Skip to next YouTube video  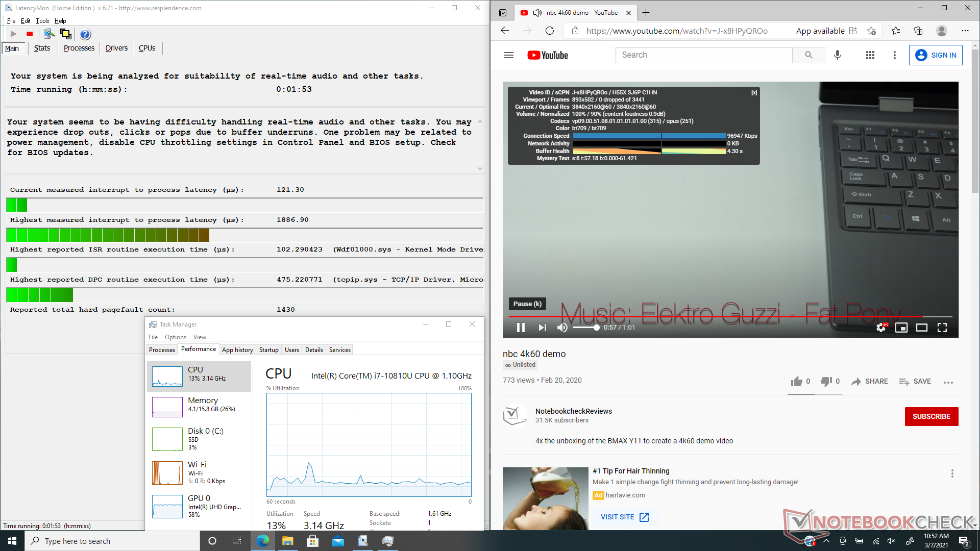pos(542,328)
